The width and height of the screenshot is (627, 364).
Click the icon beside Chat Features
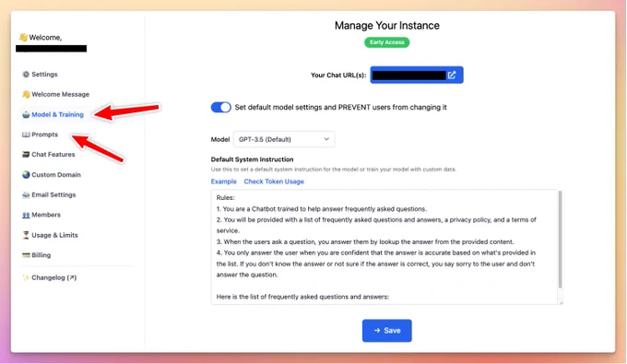pos(26,154)
